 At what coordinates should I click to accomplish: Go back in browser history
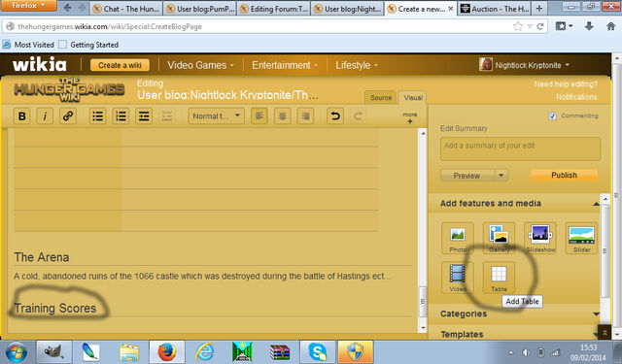point(67,8)
